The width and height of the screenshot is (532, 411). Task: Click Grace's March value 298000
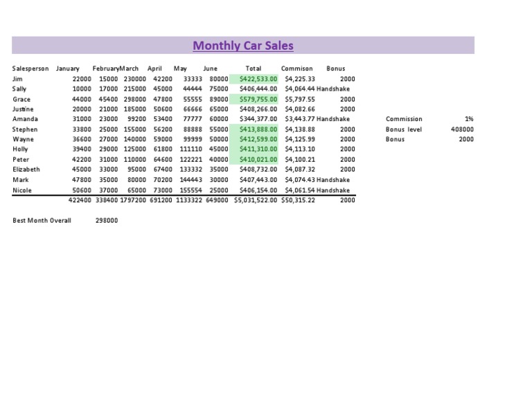click(x=134, y=99)
